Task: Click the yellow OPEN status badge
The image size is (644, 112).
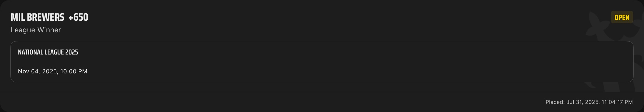Action: (x=622, y=17)
